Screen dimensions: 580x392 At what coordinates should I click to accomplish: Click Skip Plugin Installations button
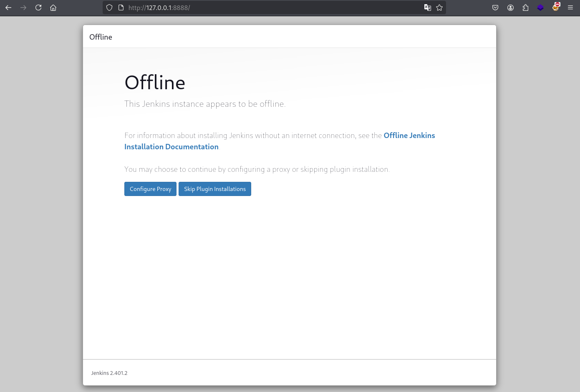pyautogui.click(x=215, y=189)
